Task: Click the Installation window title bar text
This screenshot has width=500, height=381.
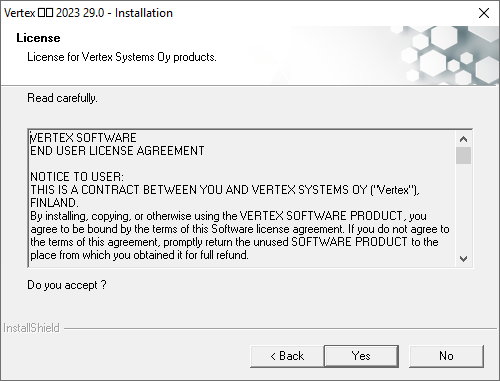Action: pos(88,13)
